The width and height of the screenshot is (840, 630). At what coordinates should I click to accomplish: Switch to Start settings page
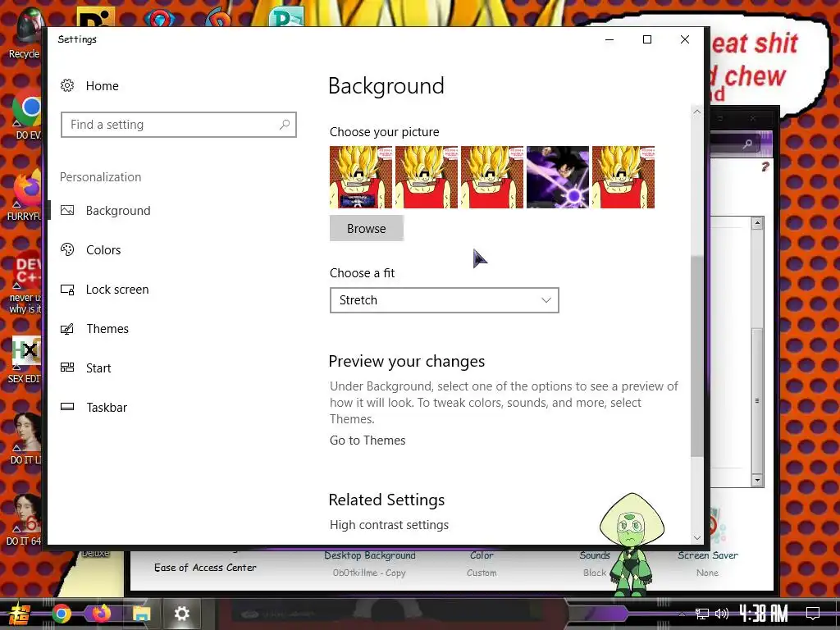[85, 368]
